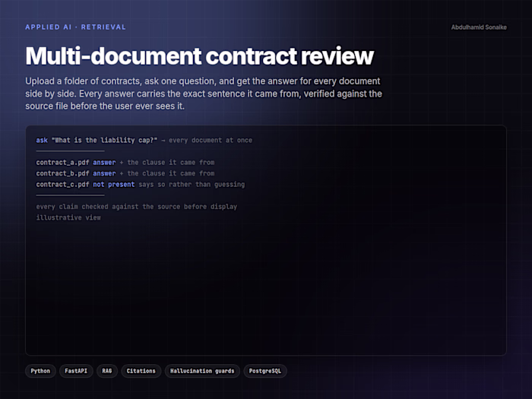This screenshot has height=399, width=532.
Task: Click the 'ask "What is the liability cap?"' line
Action: tap(144, 140)
